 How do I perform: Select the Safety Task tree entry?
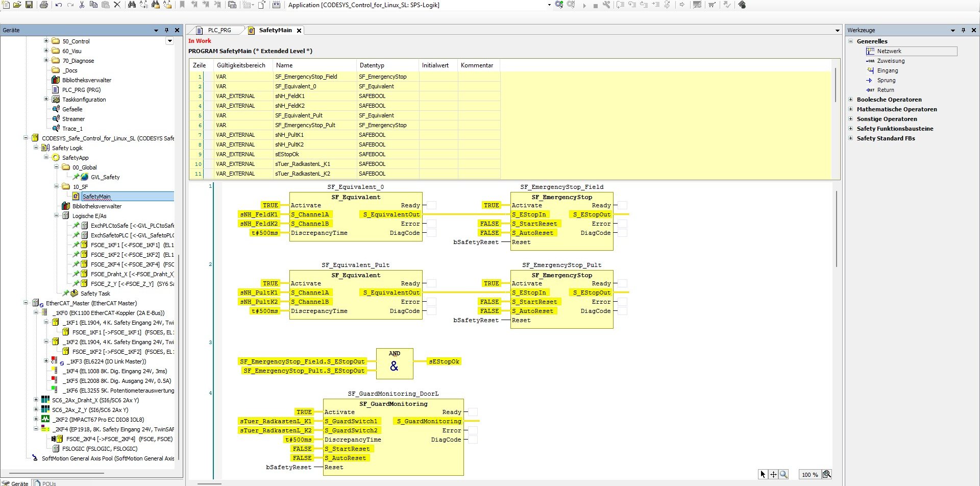tap(95, 294)
